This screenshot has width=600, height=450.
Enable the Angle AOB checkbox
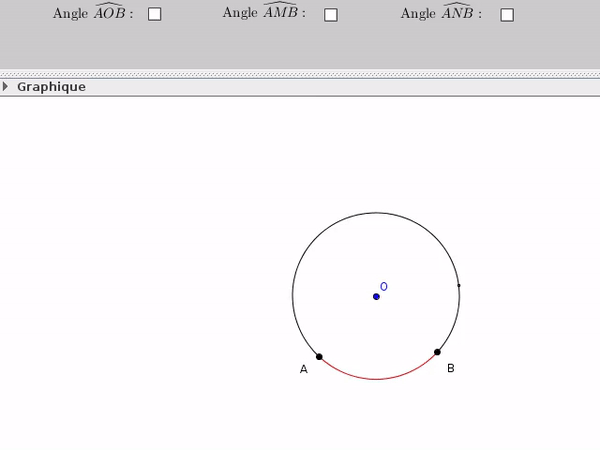coord(155,14)
